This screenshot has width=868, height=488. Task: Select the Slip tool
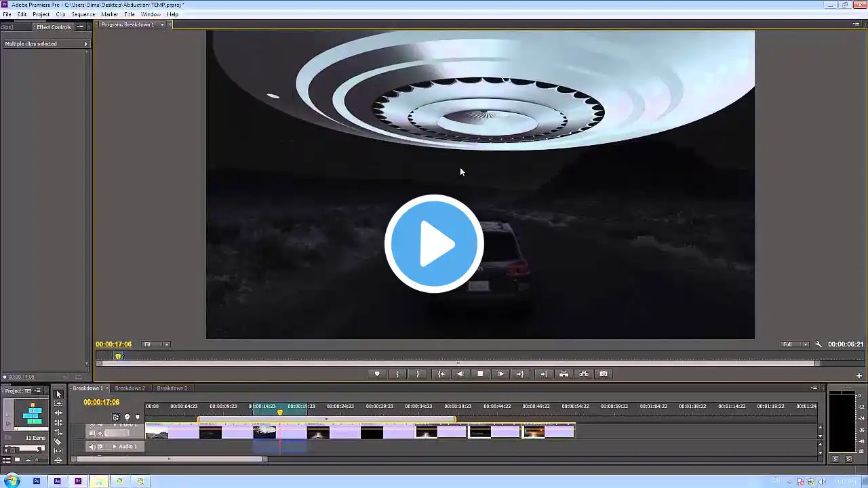click(58, 451)
